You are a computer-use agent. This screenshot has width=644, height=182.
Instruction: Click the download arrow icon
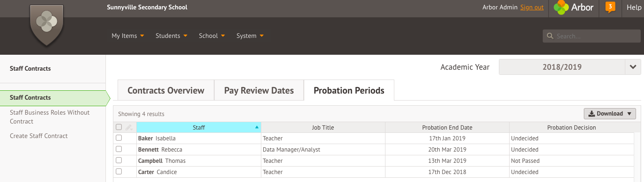tap(591, 114)
